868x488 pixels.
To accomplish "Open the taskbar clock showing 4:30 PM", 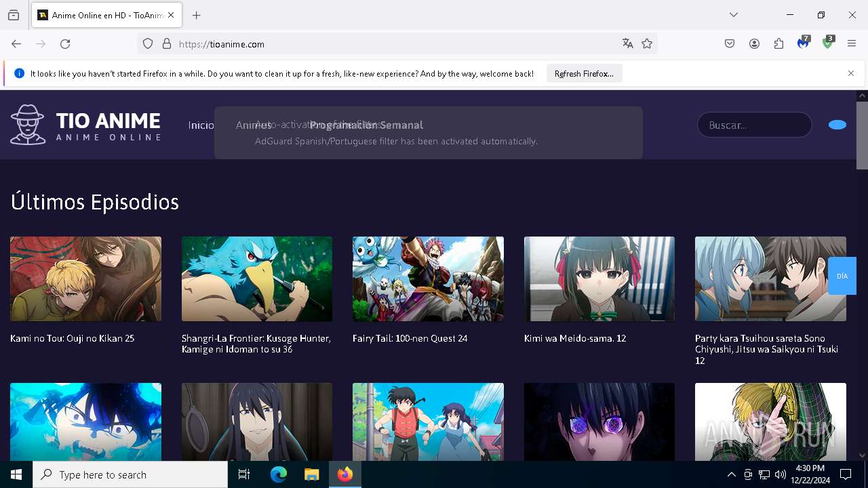I will [810, 474].
